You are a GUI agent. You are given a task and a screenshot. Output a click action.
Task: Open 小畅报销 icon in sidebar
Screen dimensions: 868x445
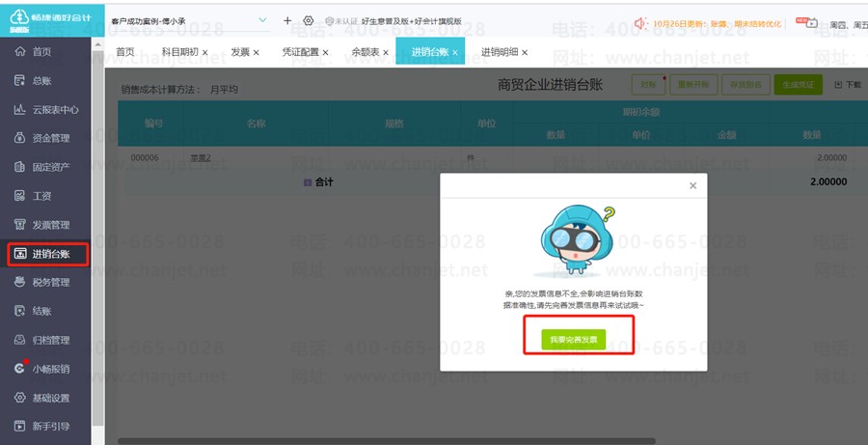tap(20, 369)
